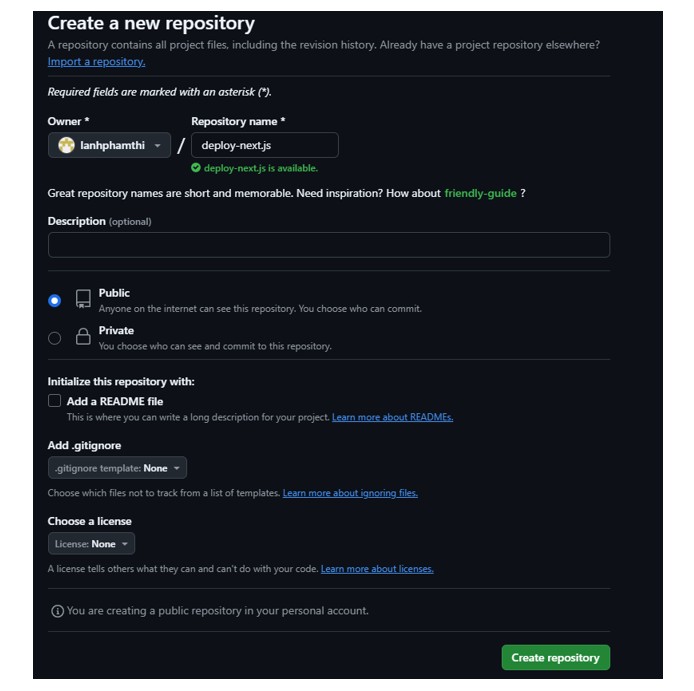Image resolution: width=694 pixels, height=691 pixels.
Task: Click the Owner dropdown caret arrow
Action: [x=157, y=146]
